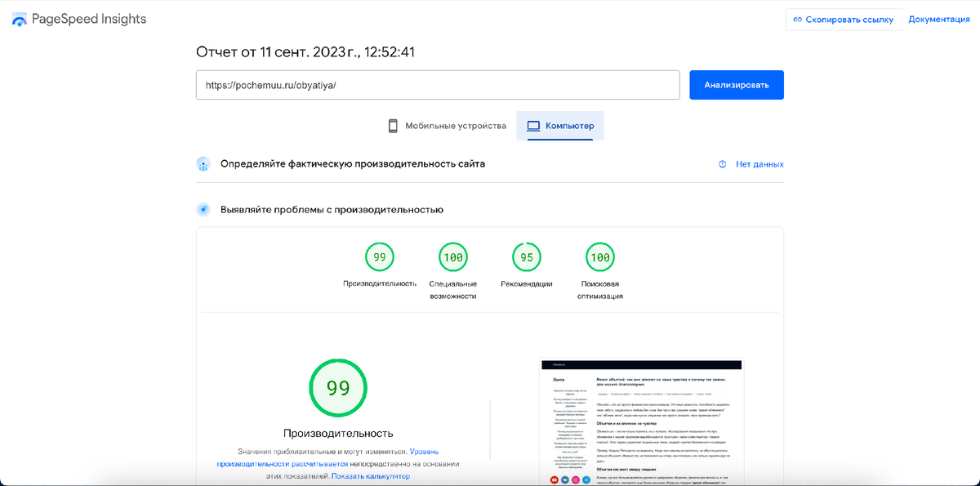Click the page screenshot thumbnail
Viewport: 980px width, 486px height.
tap(641, 422)
